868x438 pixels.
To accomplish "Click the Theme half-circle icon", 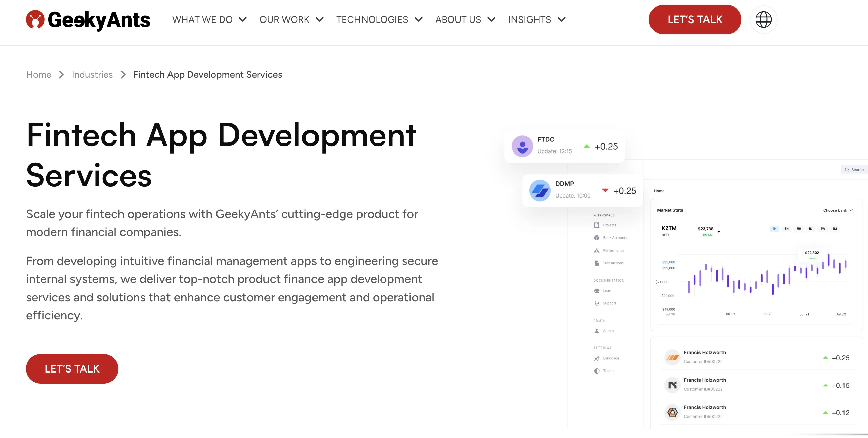I will coord(597,371).
